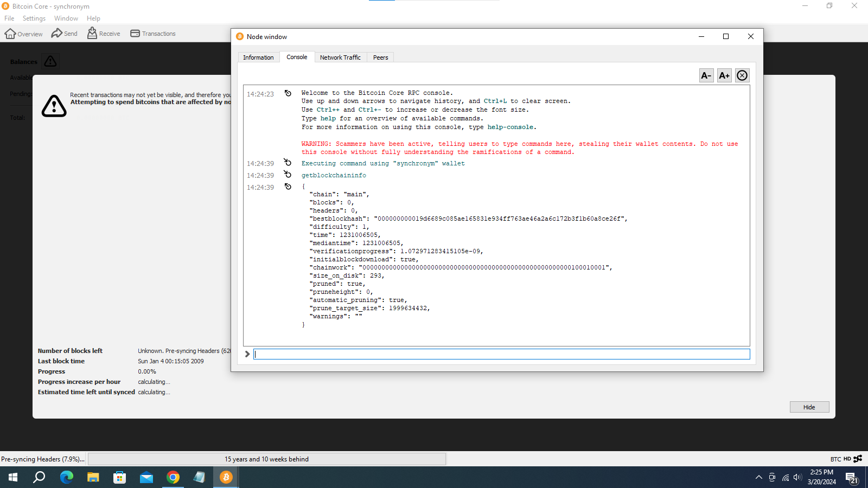Screen dimensions: 868x488
Task: Click the warning icon beside Balances
Action: tap(50, 61)
